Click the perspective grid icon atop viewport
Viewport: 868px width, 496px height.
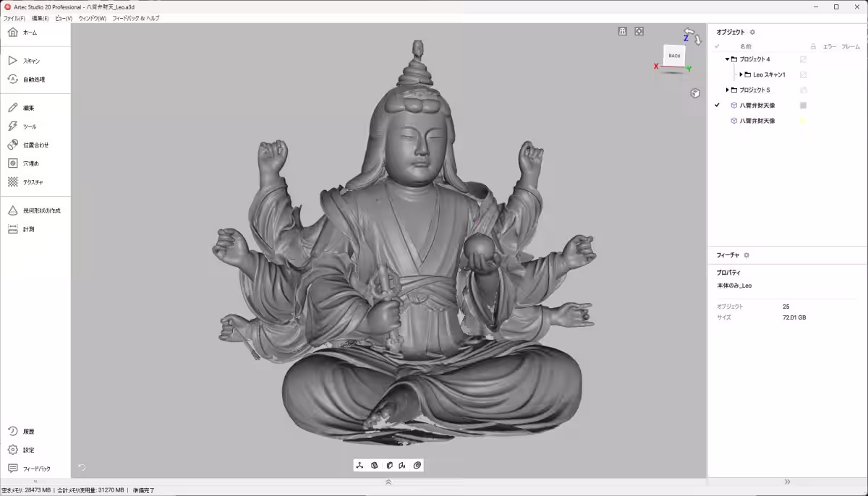tap(622, 31)
